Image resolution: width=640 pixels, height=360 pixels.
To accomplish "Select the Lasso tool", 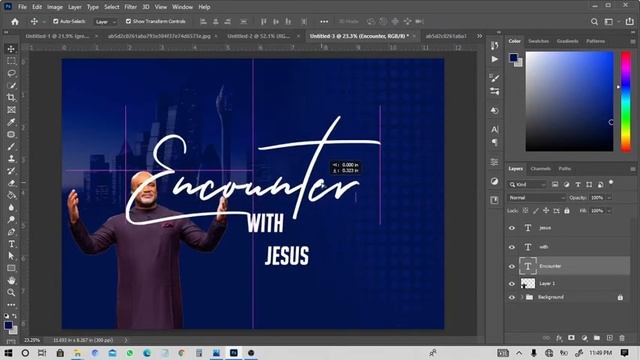I will [11, 73].
